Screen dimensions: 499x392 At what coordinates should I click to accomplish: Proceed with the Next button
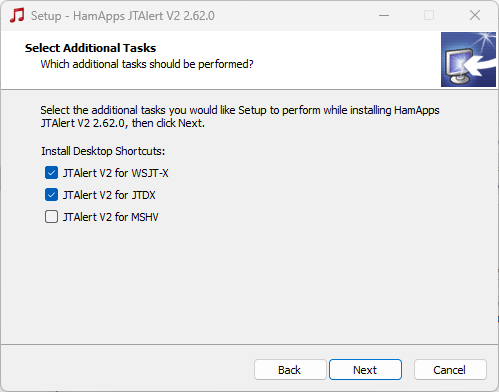click(365, 370)
